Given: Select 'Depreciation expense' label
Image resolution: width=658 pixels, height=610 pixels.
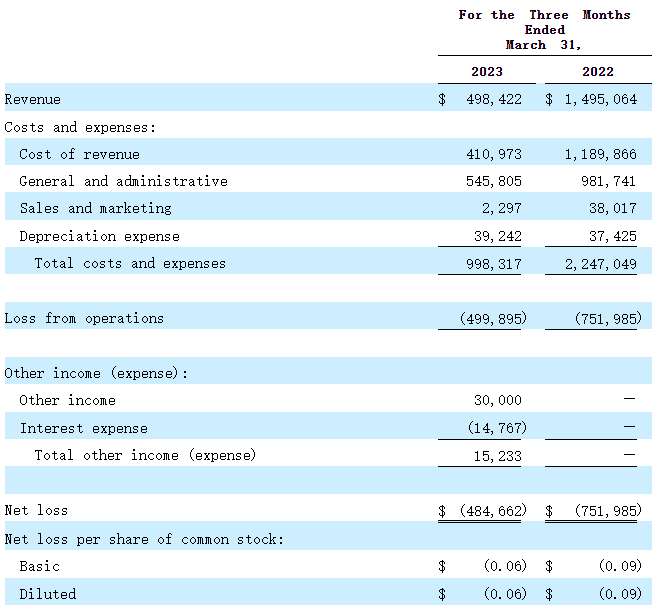Looking at the screenshot, I should click(x=99, y=236).
